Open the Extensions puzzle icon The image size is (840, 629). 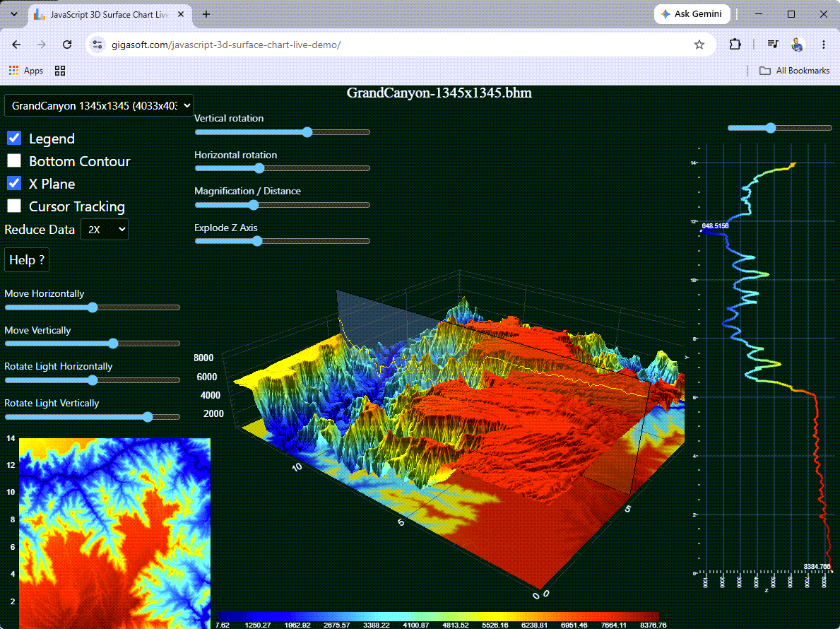[735, 45]
